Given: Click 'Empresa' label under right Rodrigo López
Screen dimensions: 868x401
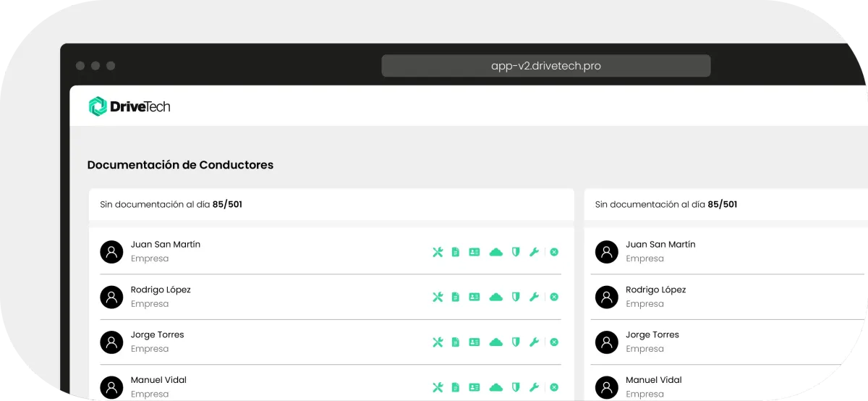Looking at the screenshot, I should pos(645,304).
